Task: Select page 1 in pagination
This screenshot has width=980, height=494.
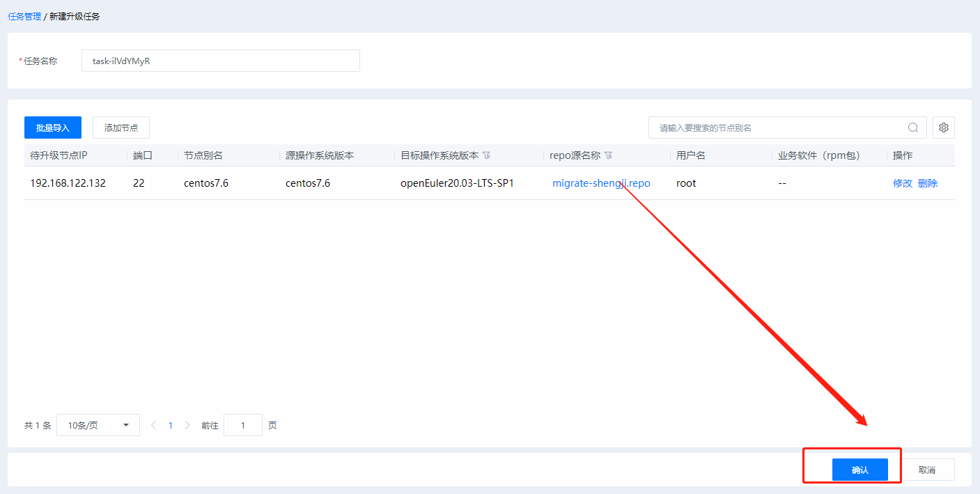Action: (x=170, y=425)
